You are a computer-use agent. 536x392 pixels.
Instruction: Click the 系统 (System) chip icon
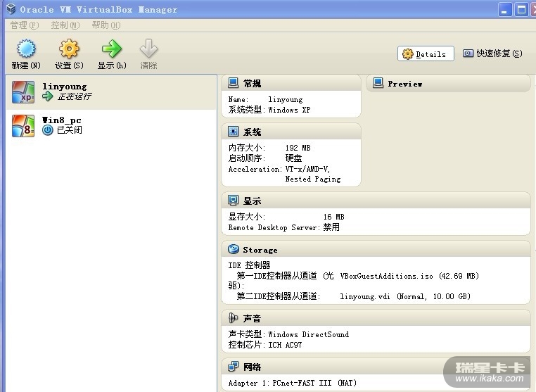[x=233, y=132]
